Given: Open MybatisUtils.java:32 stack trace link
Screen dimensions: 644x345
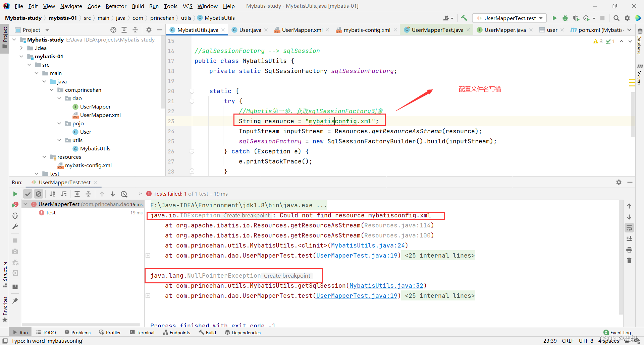Looking at the screenshot, I should [386, 286].
